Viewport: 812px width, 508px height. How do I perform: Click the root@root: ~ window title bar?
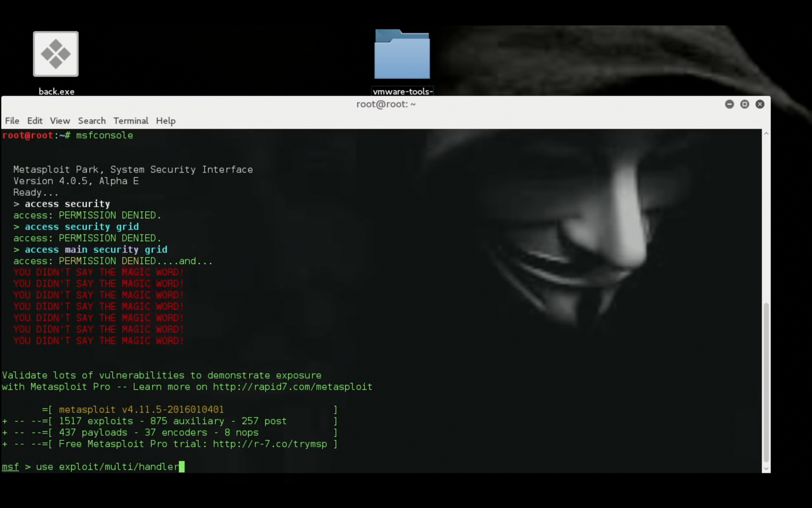click(x=386, y=104)
